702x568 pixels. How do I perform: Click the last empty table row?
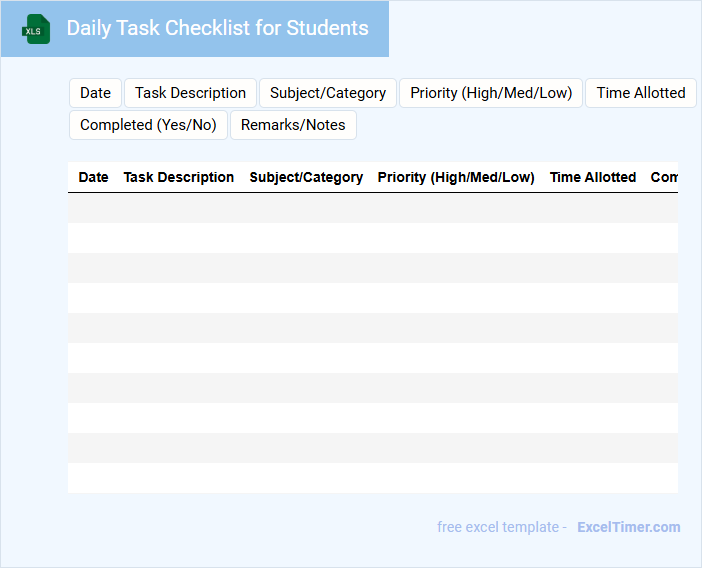coord(372,478)
